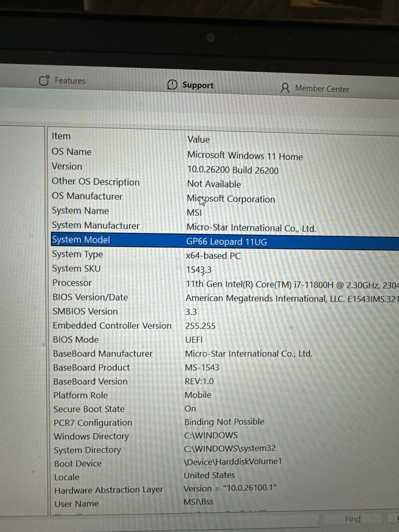Select the BaseBoard Product row

coord(224,367)
